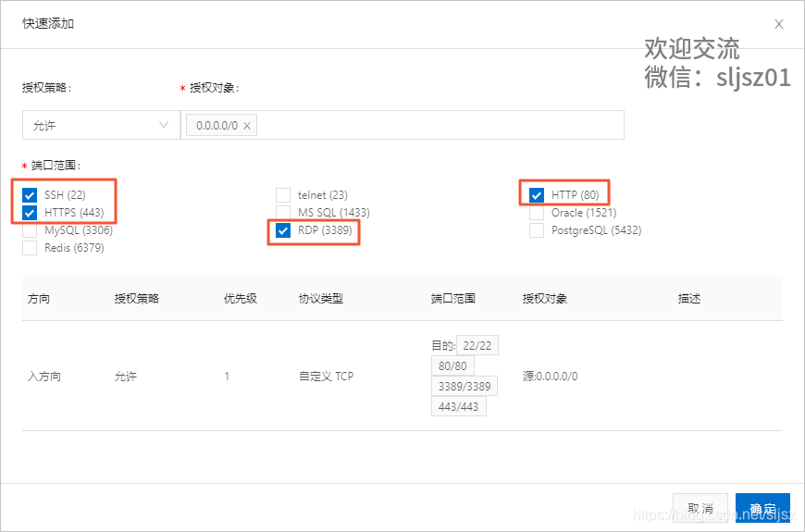Check the telnet (23) checkbox

(283, 195)
